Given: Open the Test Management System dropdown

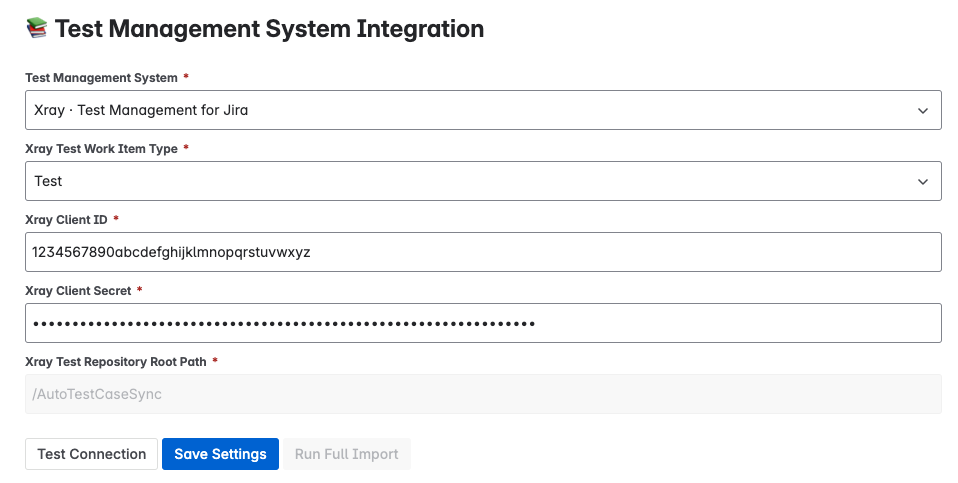Looking at the screenshot, I should point(483,110).
